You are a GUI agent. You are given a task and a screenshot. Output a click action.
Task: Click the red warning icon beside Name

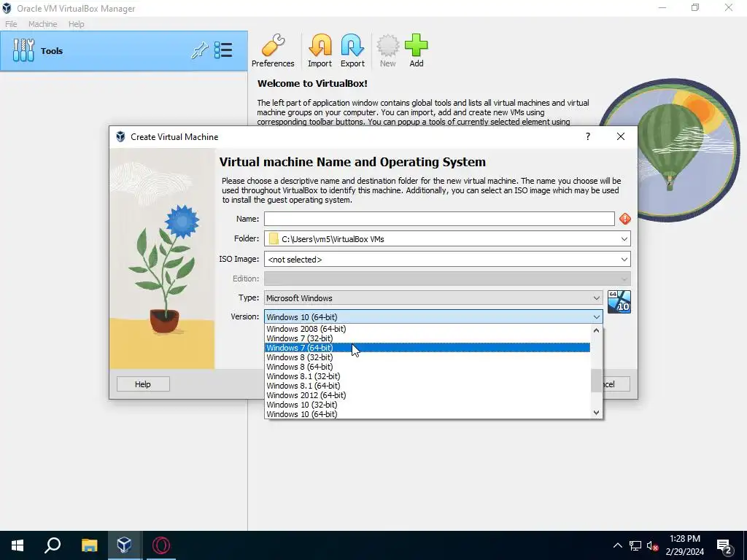point(624,219)
